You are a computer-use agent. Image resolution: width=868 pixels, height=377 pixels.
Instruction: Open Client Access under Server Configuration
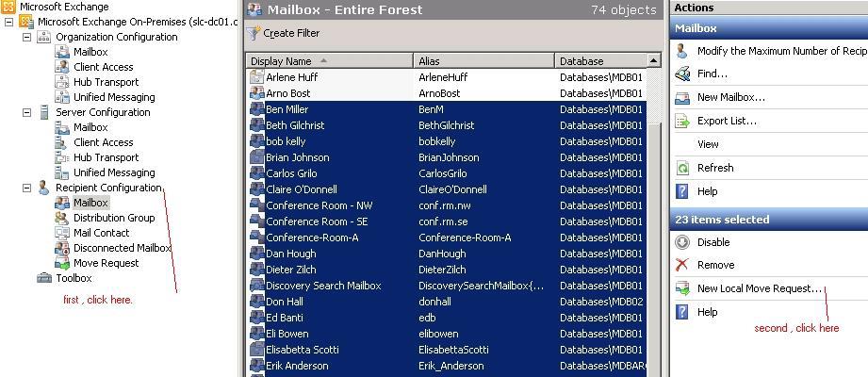[x=103, y=142]
